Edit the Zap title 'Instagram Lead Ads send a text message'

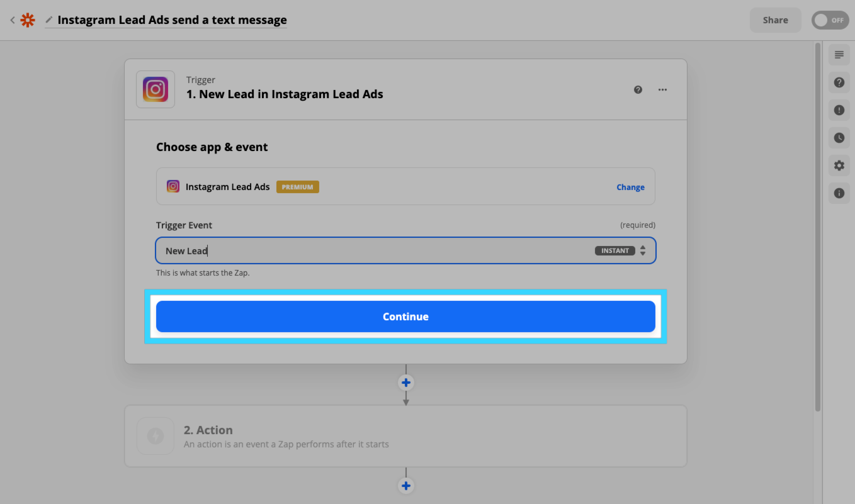point(172,20)
